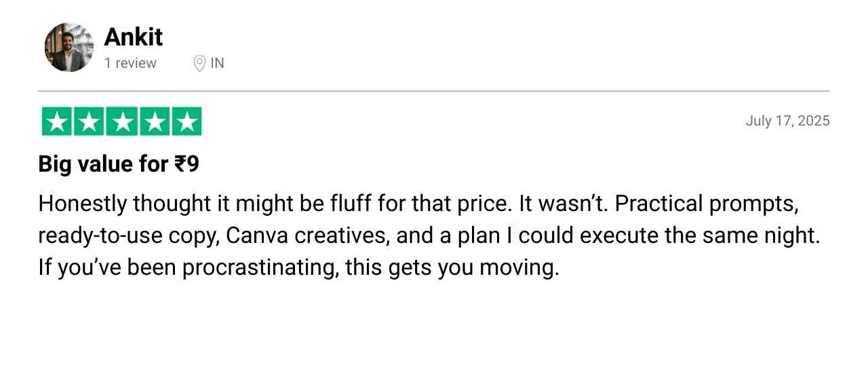The image size is (868, 380).
Task: Open Ankit's profile avatar photo
Action: click(69, 47)
